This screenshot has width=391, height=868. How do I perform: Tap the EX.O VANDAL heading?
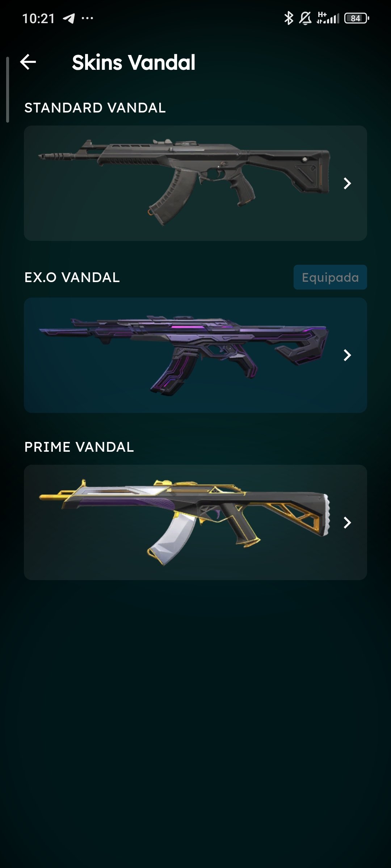72,277
